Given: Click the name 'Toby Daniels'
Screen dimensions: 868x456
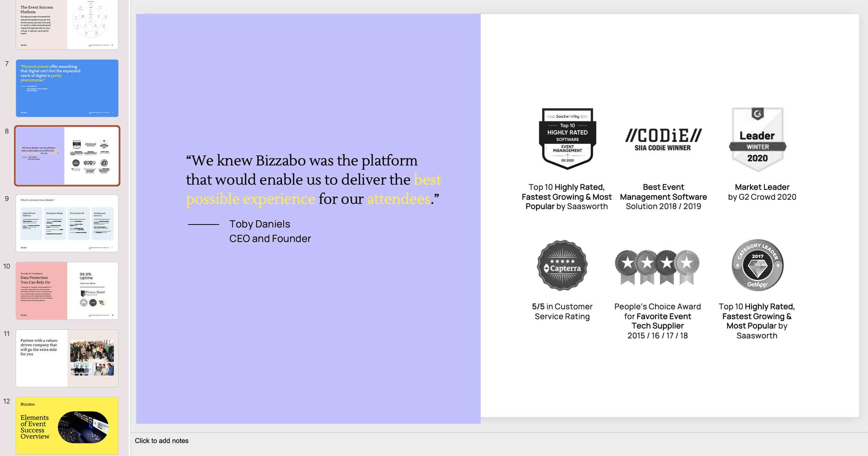Looking at the screenshot, I should 260,224.
